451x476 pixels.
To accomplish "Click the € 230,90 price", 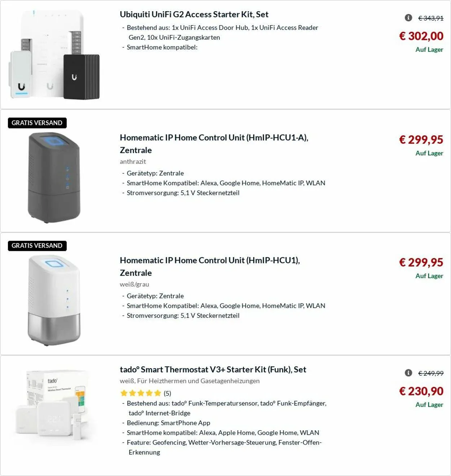I will (421, 391).
